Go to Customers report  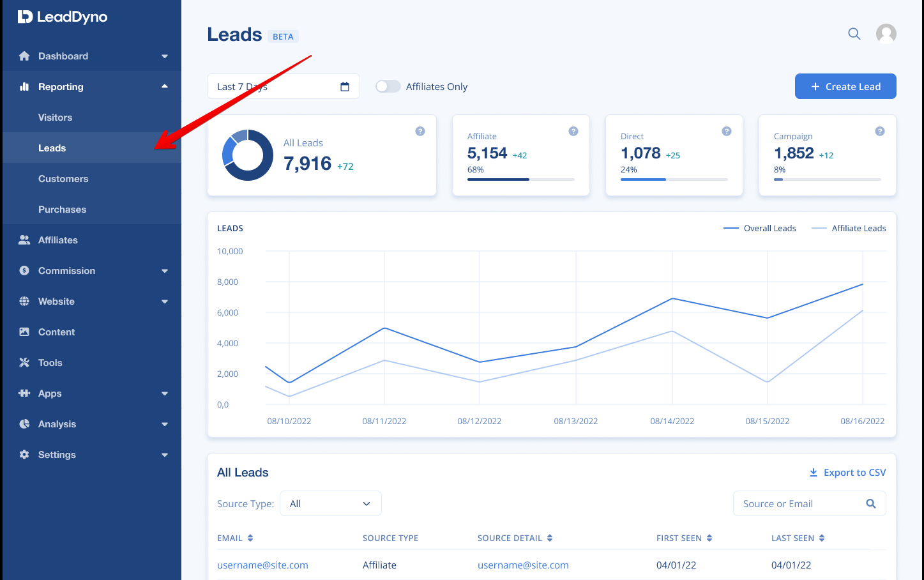(x=92, y=179)
